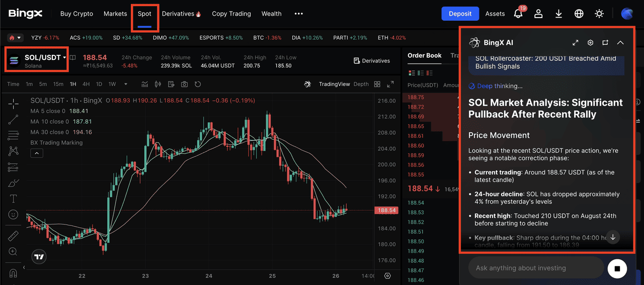This screenshot has height=285, width=644.
Task: Click the Ask anything about investing field
Action: (536, 268)
